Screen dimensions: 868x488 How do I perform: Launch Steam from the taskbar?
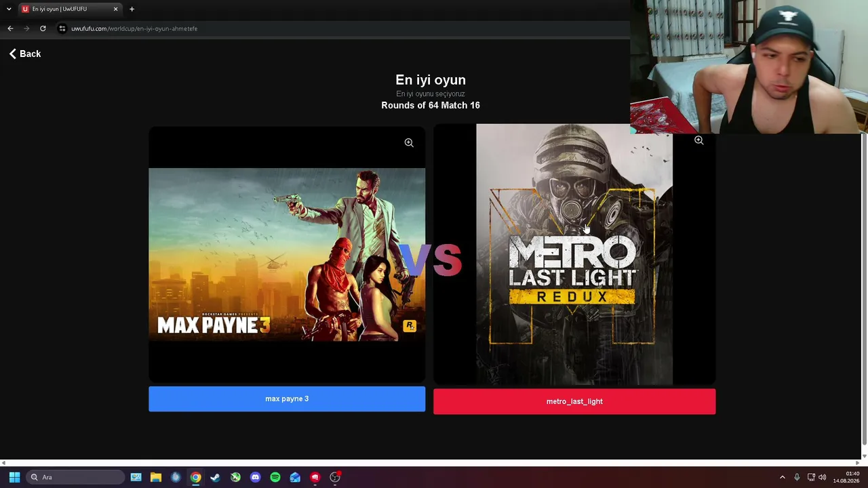215,477
